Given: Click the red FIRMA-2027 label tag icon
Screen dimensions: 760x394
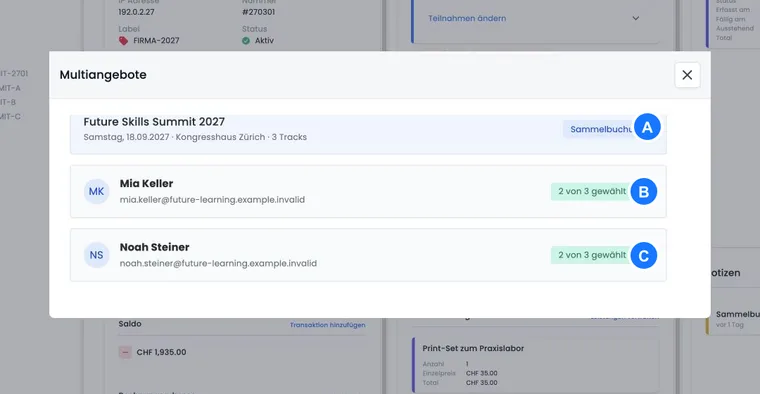Looking at the screenshot, I should [x=124, y=41].
